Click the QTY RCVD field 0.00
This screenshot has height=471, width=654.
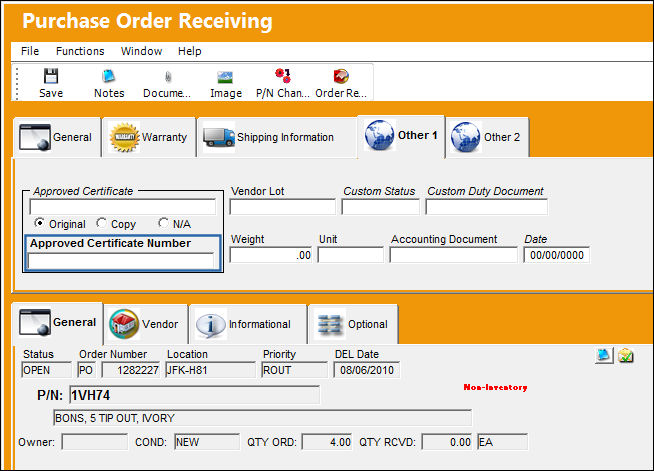click(447, 442)
